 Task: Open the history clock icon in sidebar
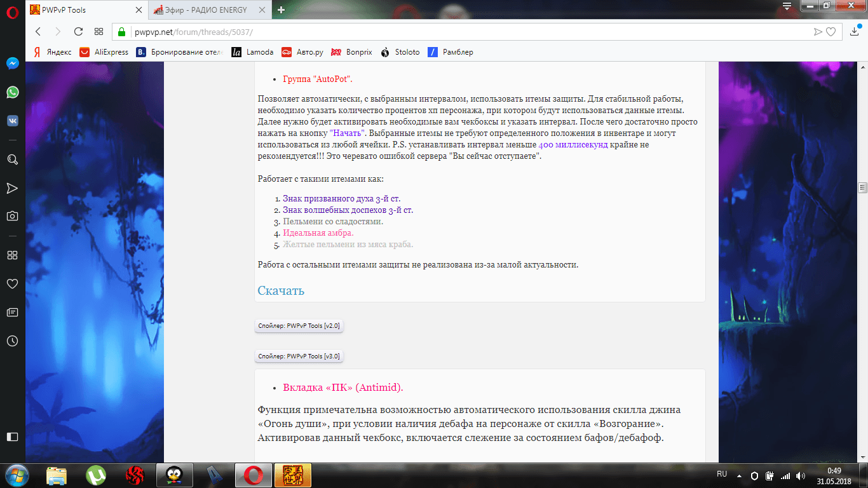pyautogui.click(x=12, y=341)
